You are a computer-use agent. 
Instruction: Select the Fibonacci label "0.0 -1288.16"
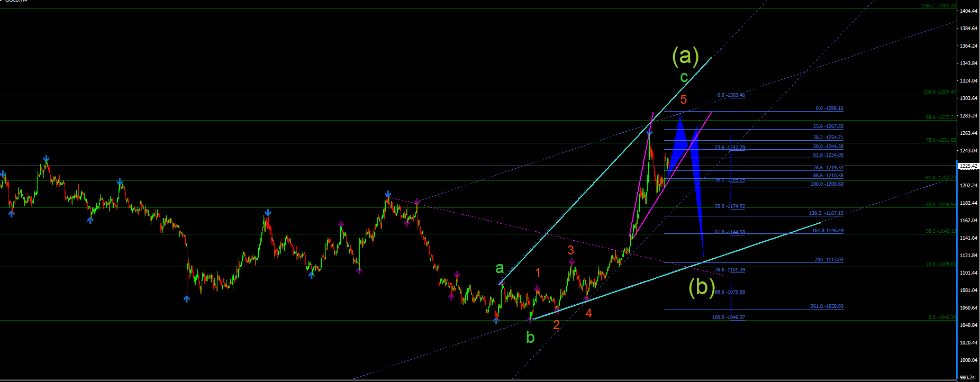(x=830, y=108)
